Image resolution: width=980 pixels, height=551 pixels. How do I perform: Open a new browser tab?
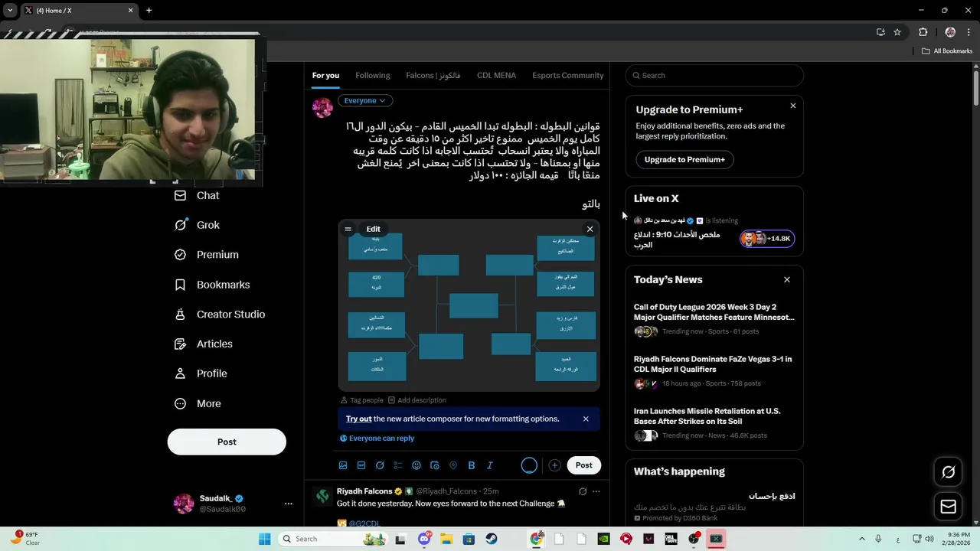(x=149, y=10)
